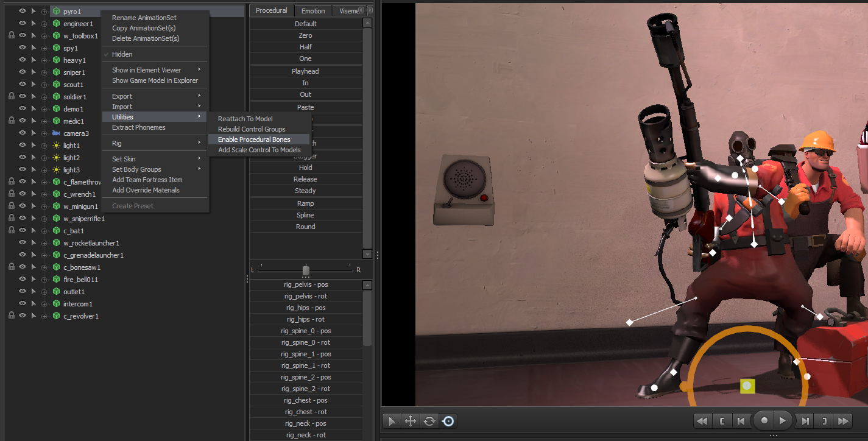This screenshot has height=441, width=868.
Task: Step to the next frame
Action: pyautogui.click(x=805, y=421)
